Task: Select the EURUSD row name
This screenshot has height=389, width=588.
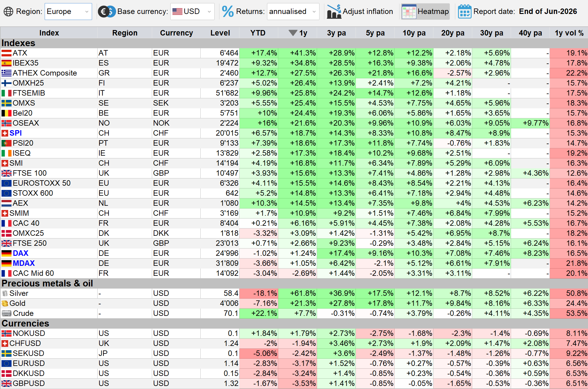Action: pos(29,364)
